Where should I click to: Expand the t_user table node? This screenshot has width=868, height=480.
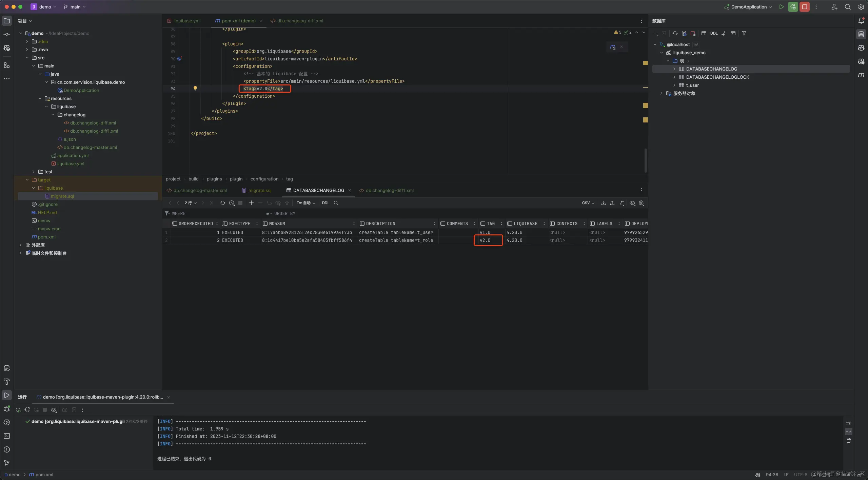click(x=674, y=85)
